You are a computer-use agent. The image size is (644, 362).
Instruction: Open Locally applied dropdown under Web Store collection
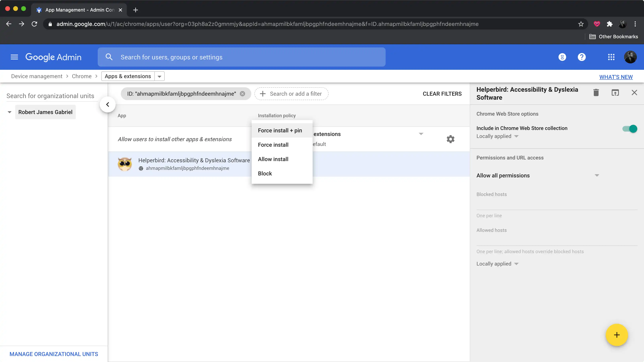tap(497, 136)
